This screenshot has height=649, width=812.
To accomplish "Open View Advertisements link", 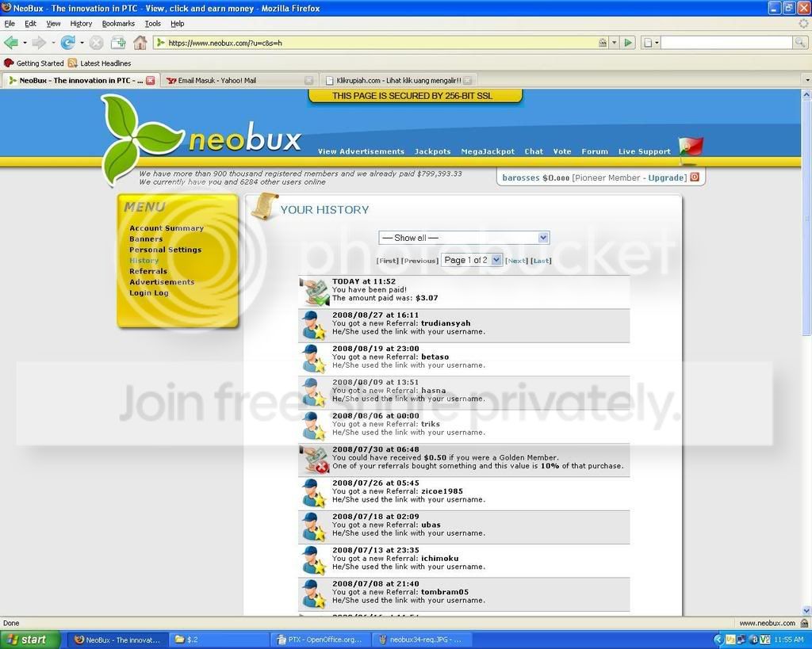I will (x=361, y=151).
